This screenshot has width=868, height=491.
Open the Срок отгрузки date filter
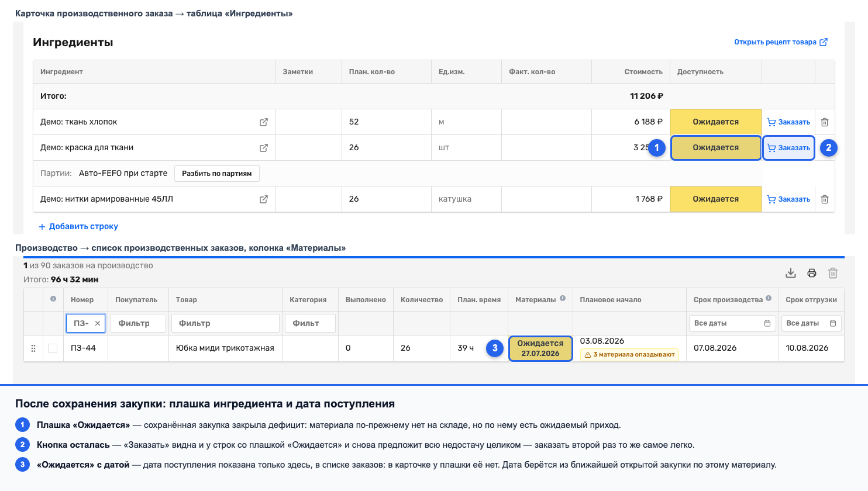[x=811, y=323]
